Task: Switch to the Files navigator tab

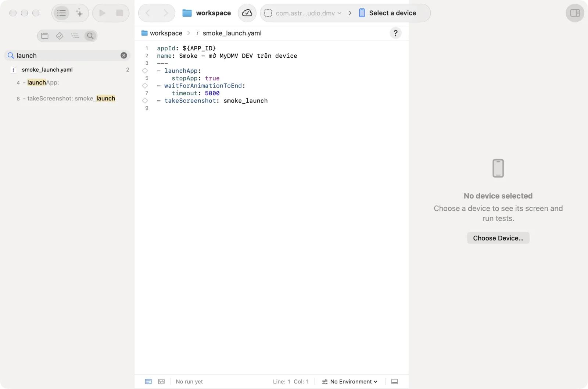Action: [x=45, y=36]
